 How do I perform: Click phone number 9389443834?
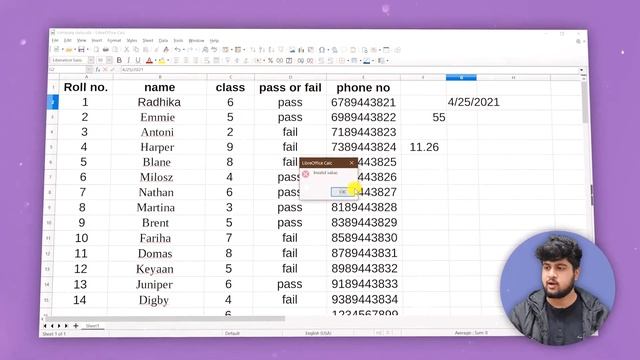(x=364, y=300)
